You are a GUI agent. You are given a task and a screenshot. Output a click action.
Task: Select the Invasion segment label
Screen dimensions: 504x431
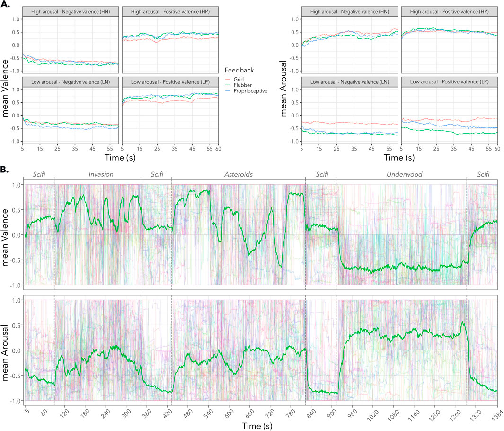click(101, 175)
